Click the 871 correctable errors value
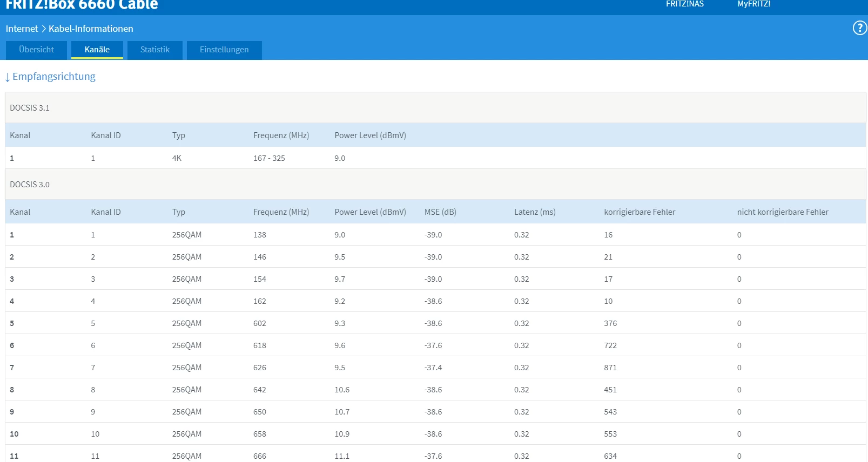 tap(610, 368)
